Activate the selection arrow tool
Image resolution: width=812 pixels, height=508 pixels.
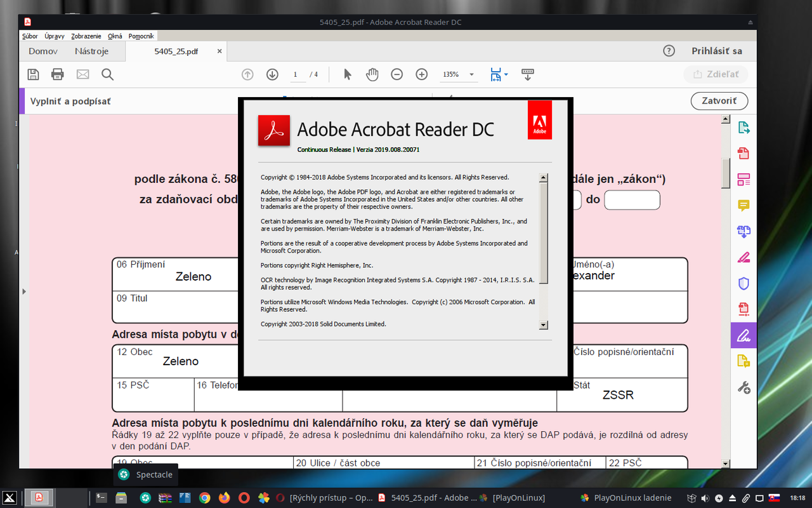coord(347,74)
